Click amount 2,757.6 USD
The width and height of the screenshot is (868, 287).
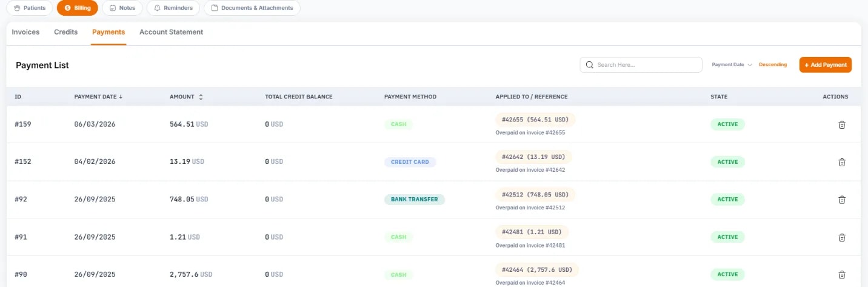point(191,275)
